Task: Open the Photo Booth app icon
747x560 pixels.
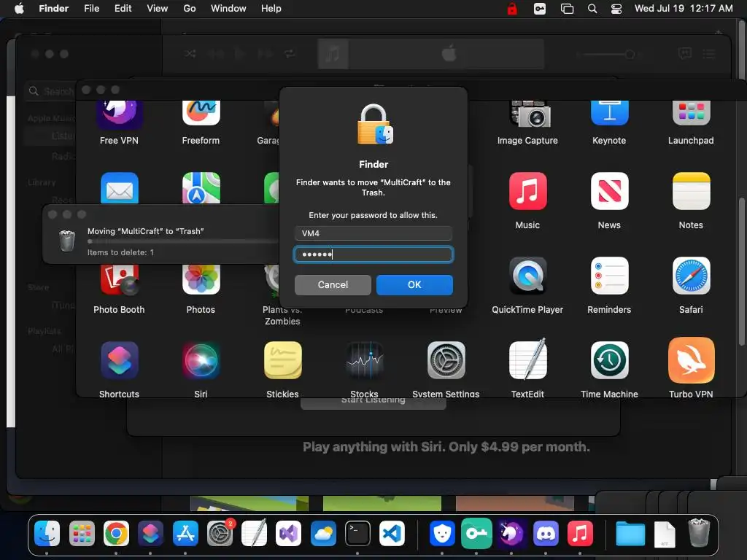Action: point(119,280)
